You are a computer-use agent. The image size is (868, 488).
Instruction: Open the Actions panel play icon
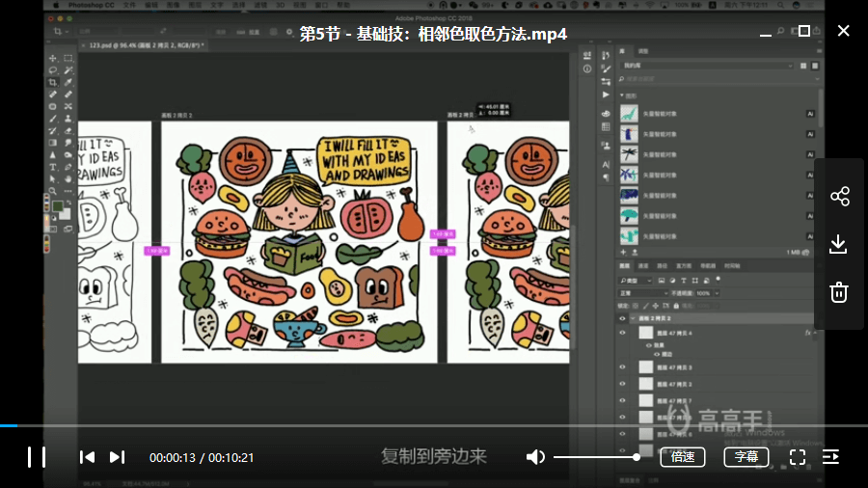[607, 95]
